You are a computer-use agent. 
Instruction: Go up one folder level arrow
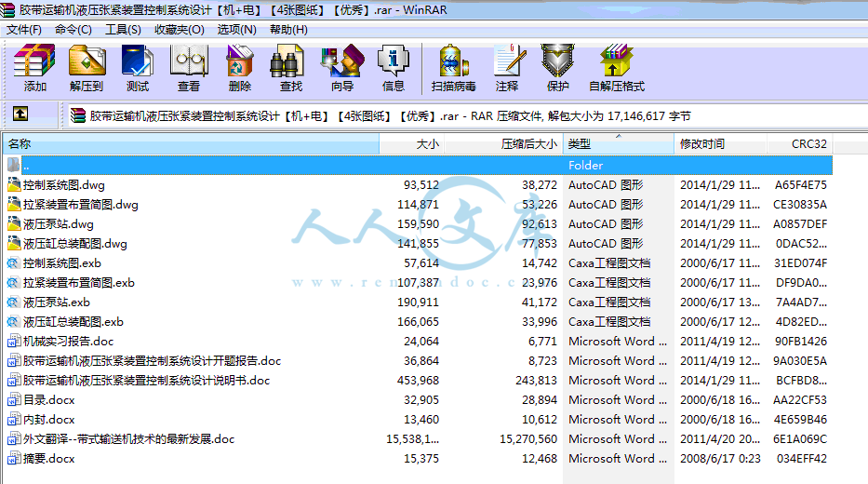pos(20,114)
